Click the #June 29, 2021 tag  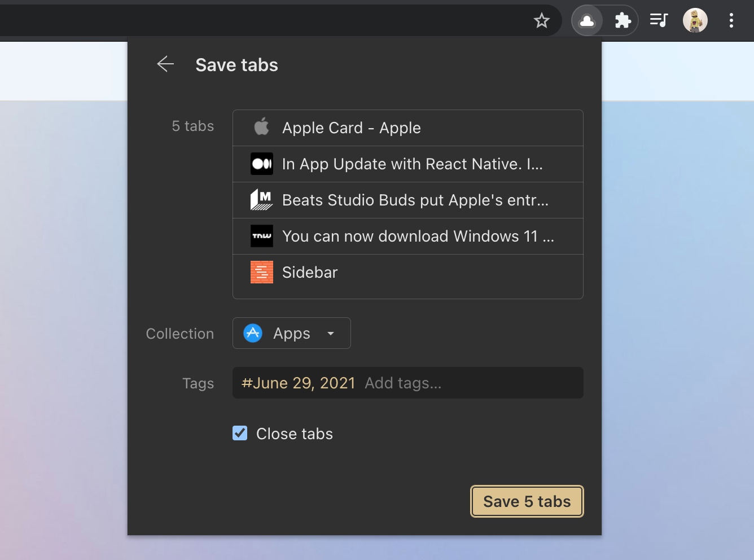pyautogui.click(x=298, y=383)
